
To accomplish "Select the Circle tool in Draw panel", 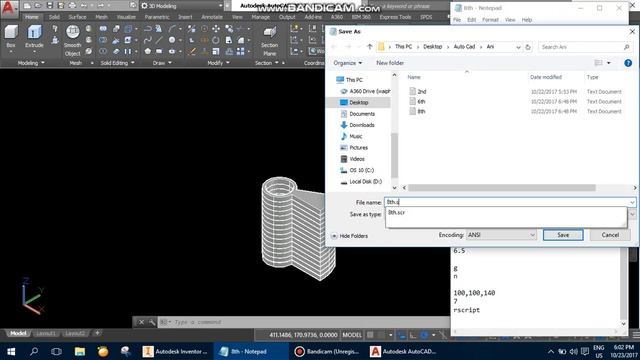I will click(x=172, y=40).
